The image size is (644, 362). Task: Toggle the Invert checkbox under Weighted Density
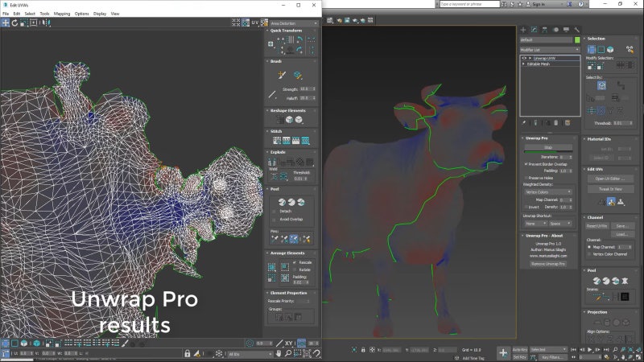pyautogui.click(x=526, y=208)
